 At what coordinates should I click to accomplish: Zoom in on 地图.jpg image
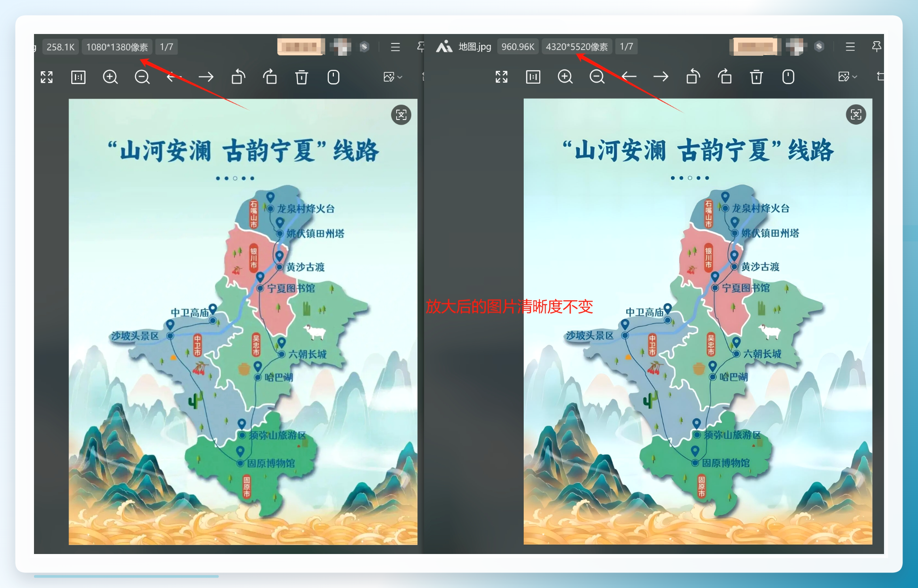[565, 77]
